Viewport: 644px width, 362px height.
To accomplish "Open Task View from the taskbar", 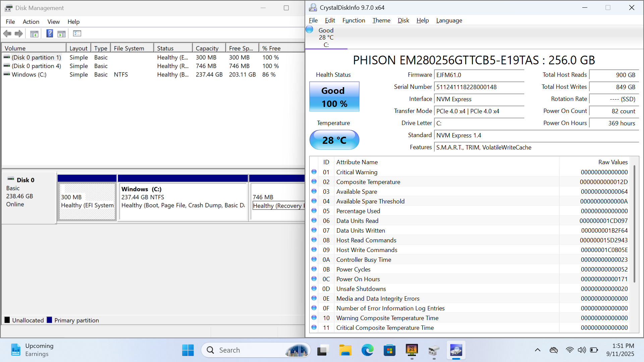I will pos(322,350).
